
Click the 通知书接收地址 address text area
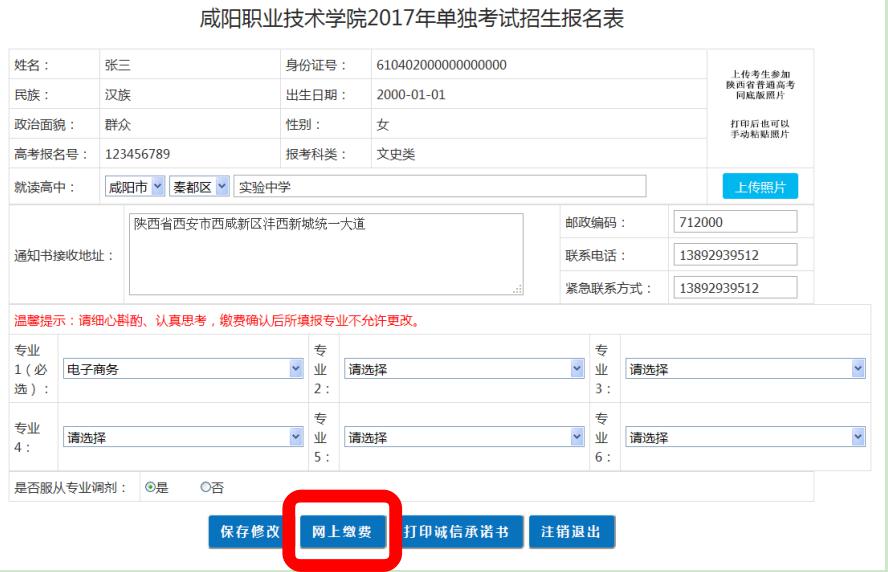(326, 254)
